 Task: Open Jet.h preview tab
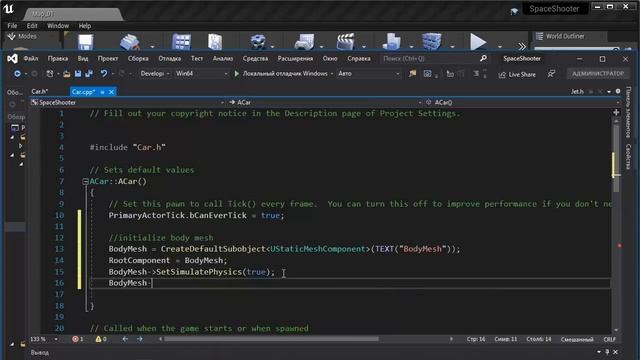[x=577, y=91]
